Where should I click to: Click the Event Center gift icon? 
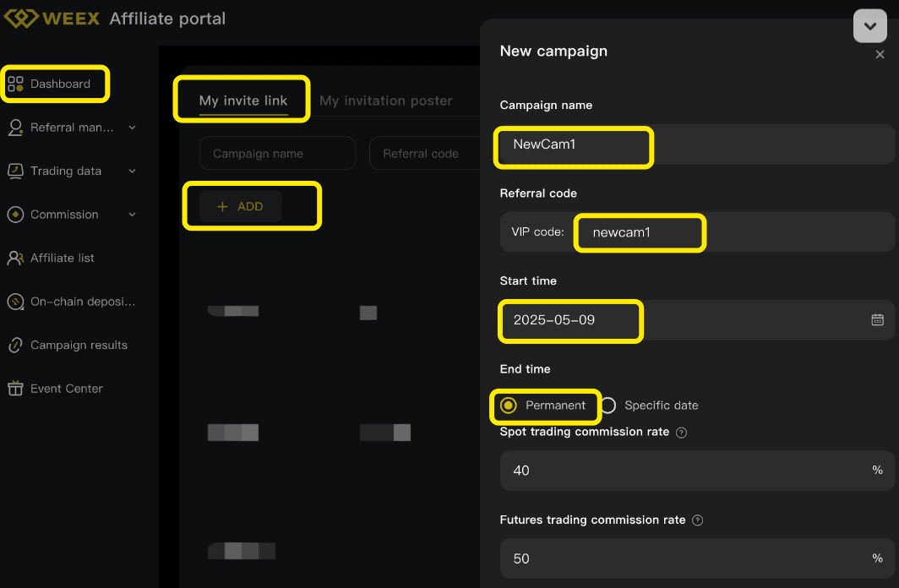click(x=15, y=389)
